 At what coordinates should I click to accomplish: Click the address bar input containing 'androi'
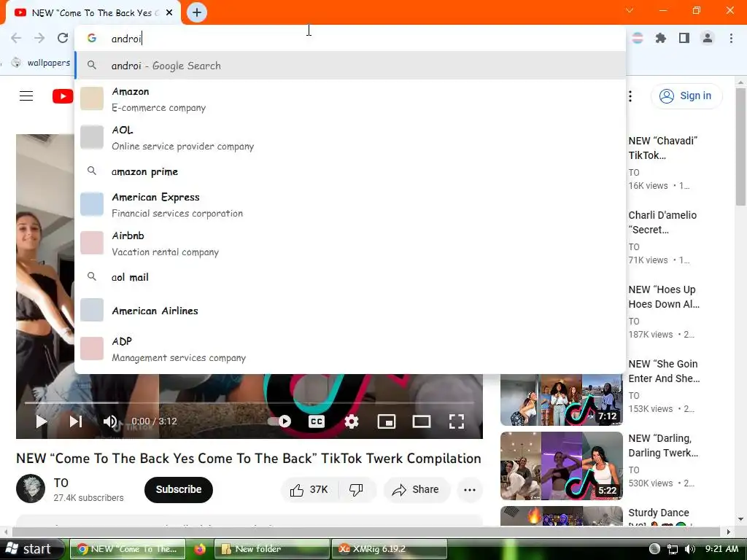pos(350,39)
